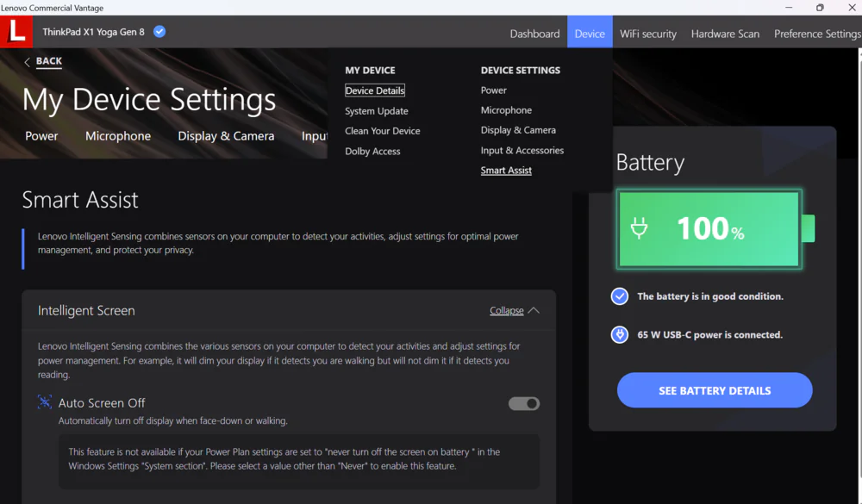
Task: Click '65 W USB-C power is connected' text
Action: (x=709, y=335)
